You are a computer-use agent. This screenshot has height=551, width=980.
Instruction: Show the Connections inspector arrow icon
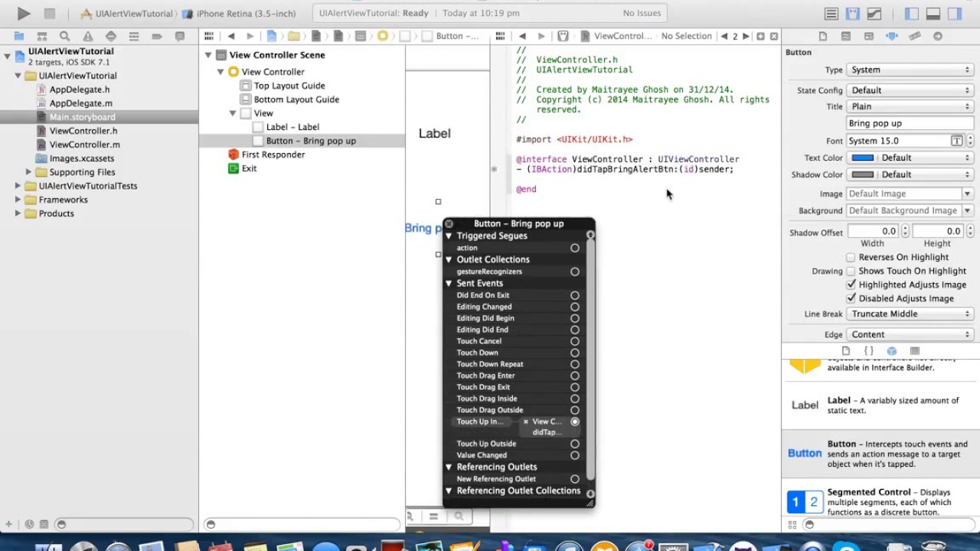point(938,36)
